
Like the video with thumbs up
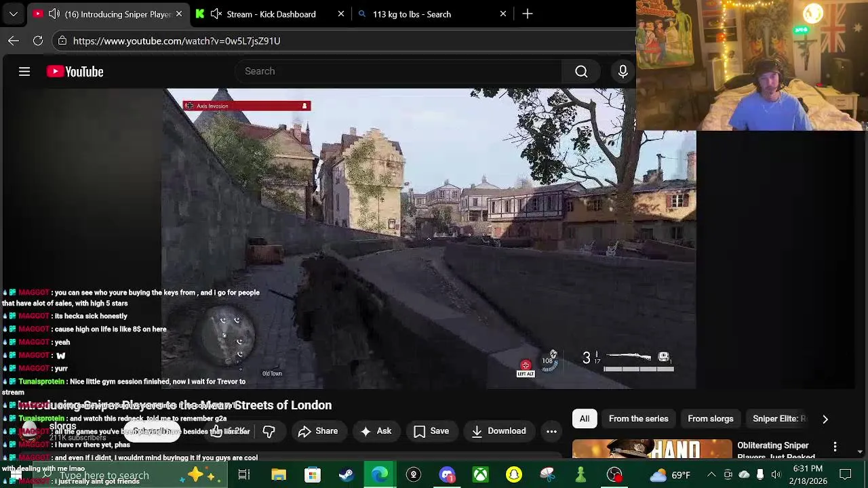coord(228,431)
